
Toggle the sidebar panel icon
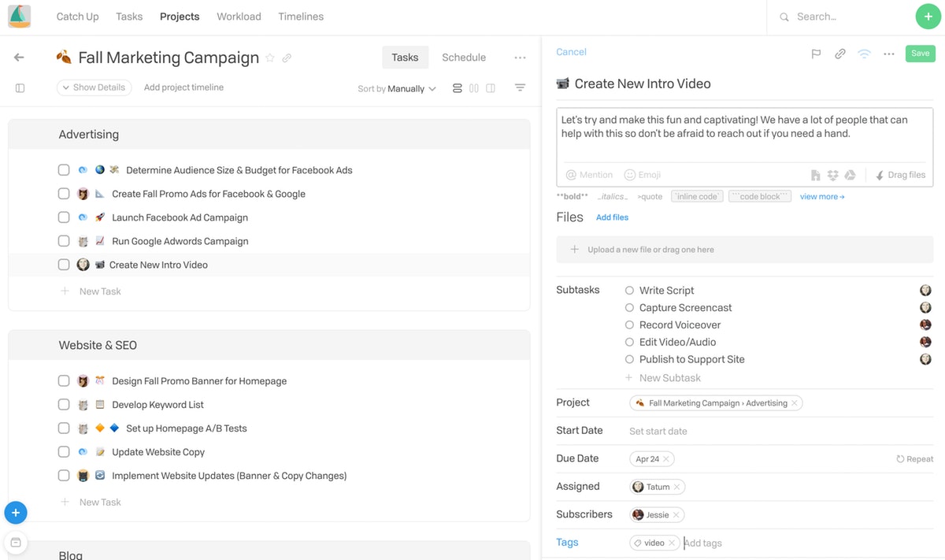pos(20,88)
